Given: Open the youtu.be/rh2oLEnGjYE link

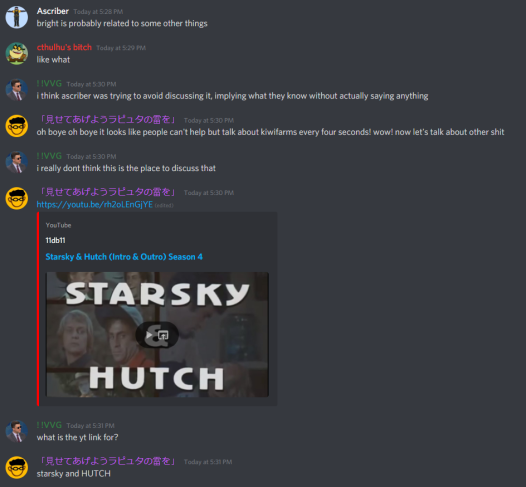Looking at the screenshot, I should coord(95,205).
